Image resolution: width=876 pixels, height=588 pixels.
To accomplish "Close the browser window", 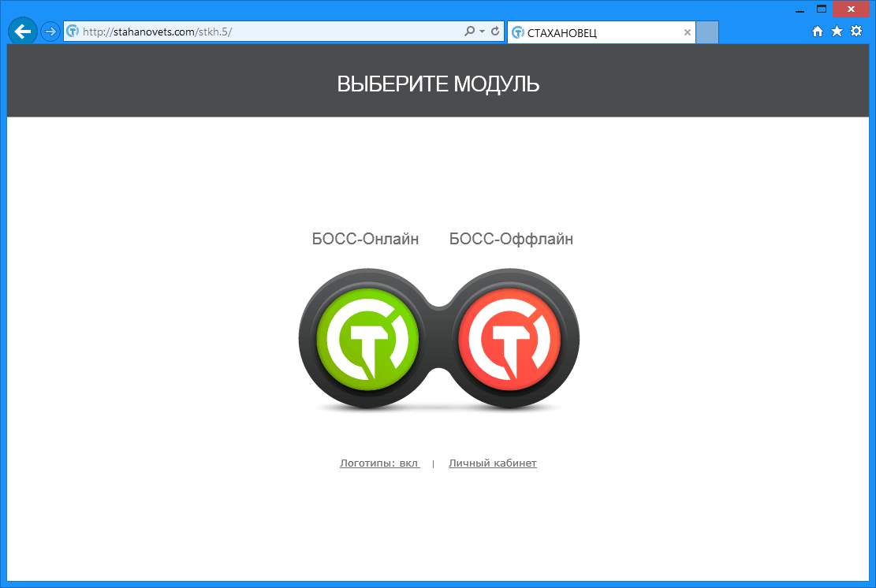I will point(851,9).
